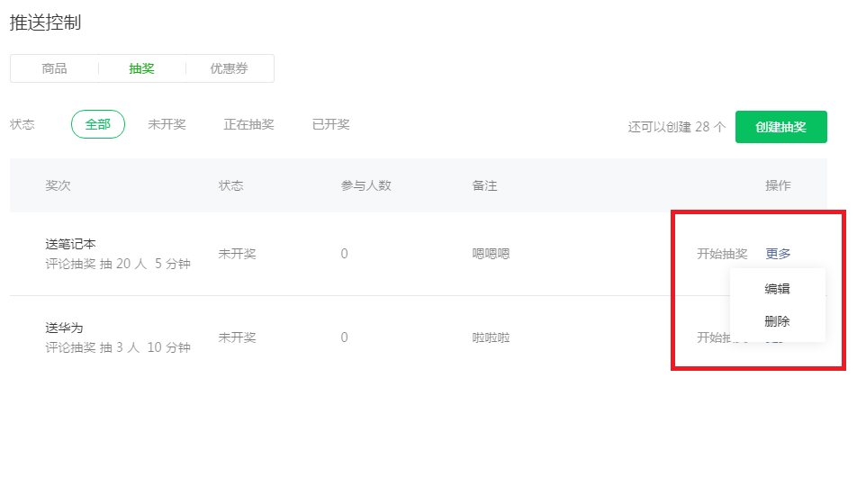Start the lottery for 送华为
The image size is (857, 504).
(713, 337)
